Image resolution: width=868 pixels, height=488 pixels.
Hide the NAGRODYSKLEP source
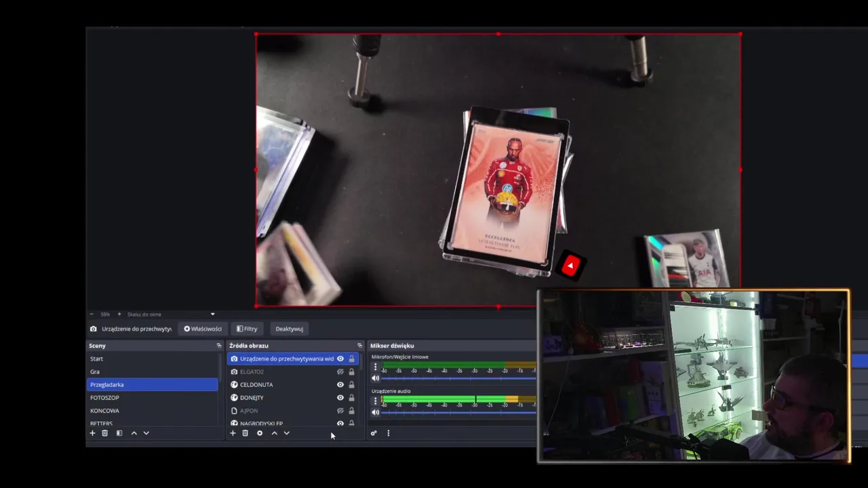pos(340,423)
